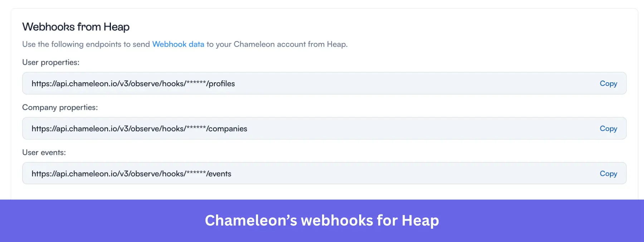The width and height of the screenshot is (644, 242).
Task: Click the Company properties label
Action: click(60, 107)
